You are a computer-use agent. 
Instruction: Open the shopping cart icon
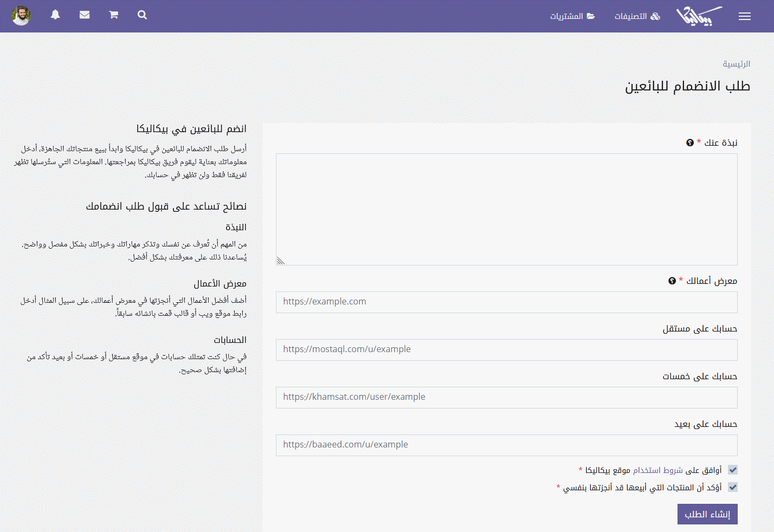[x=113, y=15]
